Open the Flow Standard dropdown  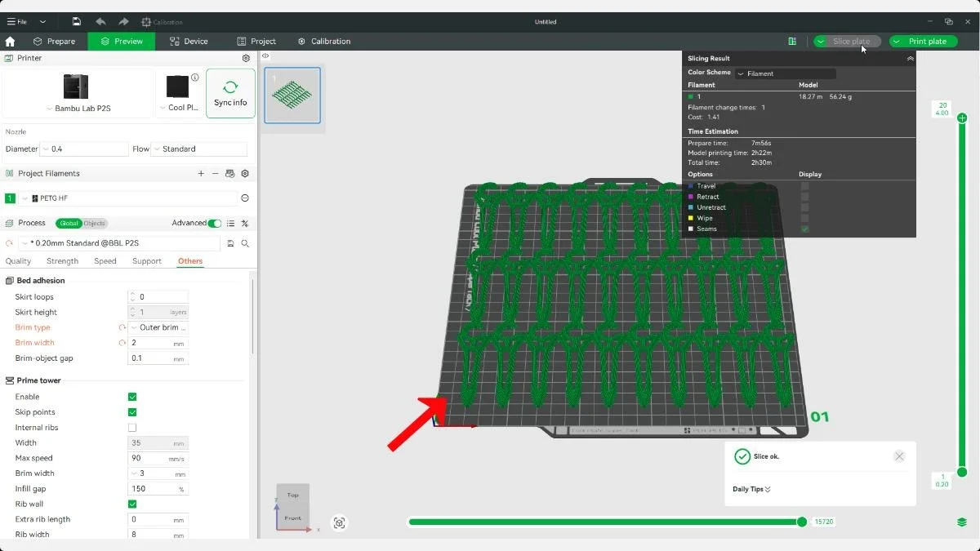coord(199,149)
